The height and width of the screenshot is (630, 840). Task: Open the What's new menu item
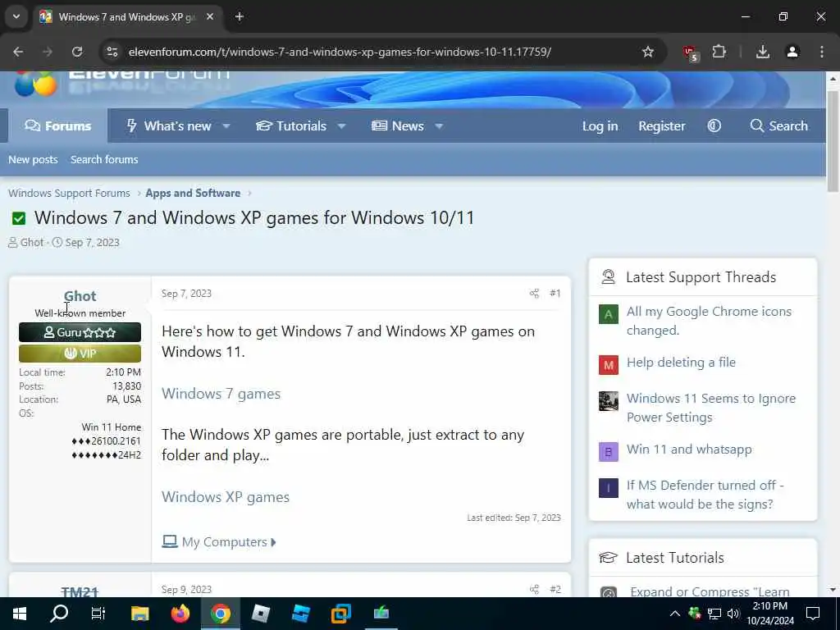click(x=170, y=126)
